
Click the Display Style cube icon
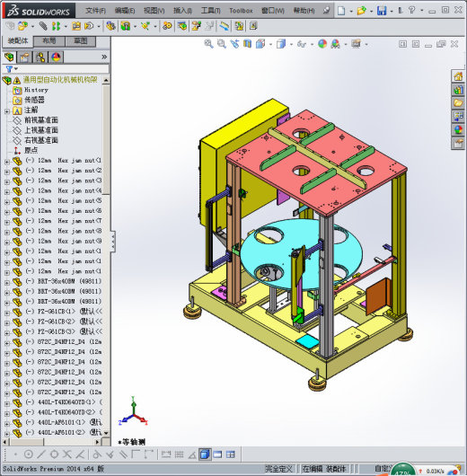pos(281,44)
